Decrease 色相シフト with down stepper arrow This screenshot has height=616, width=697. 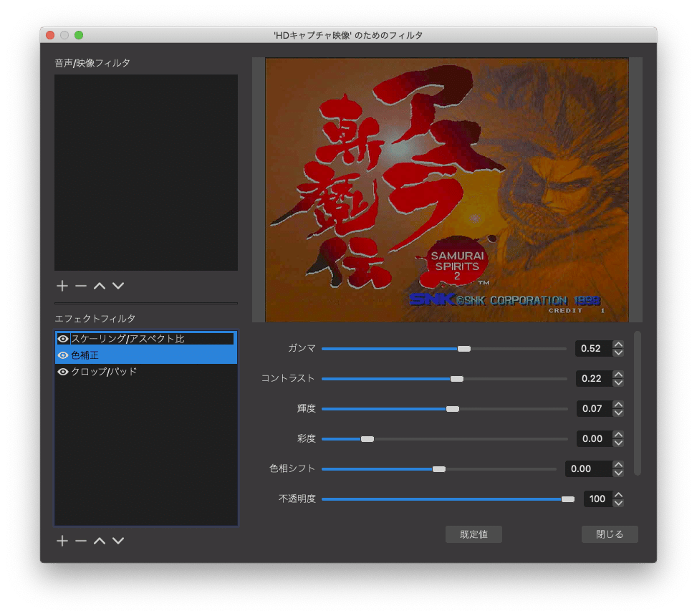(618, 473)
